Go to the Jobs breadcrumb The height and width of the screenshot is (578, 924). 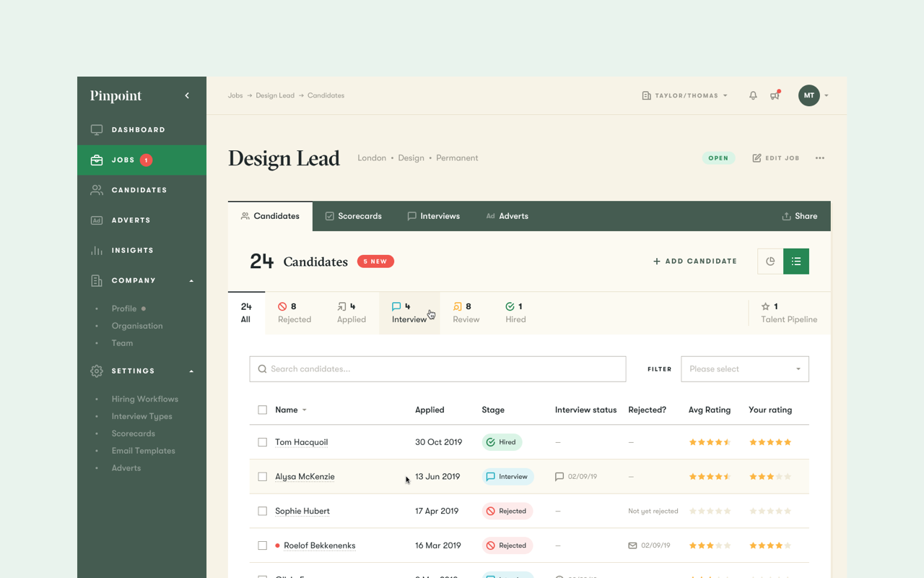tap(235, 95)
